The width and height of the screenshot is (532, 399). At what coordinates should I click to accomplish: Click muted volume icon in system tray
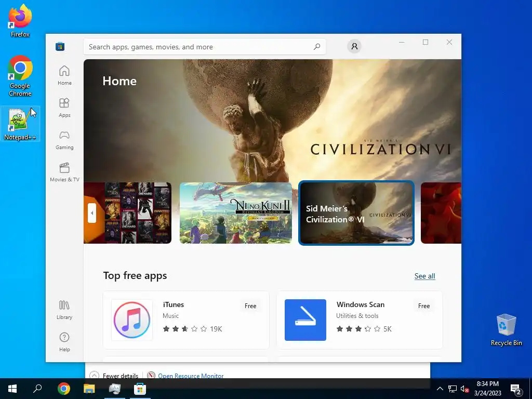[x=465, y=389]
